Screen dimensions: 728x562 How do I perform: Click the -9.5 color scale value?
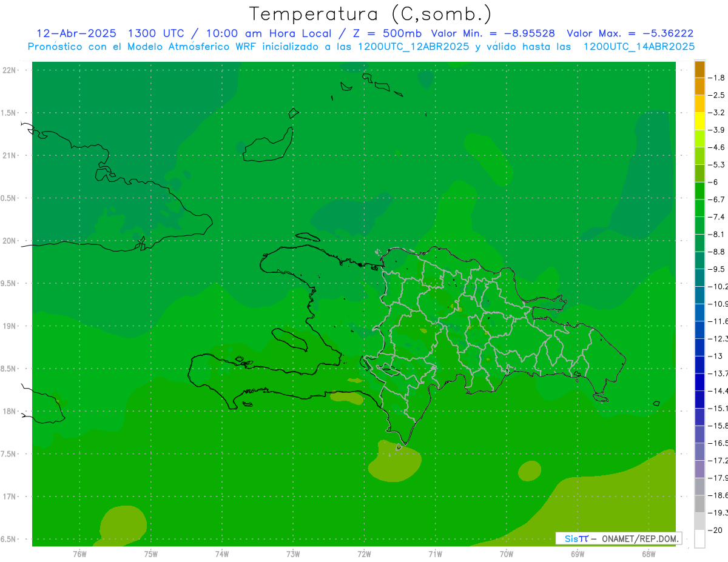click(716, 269)
